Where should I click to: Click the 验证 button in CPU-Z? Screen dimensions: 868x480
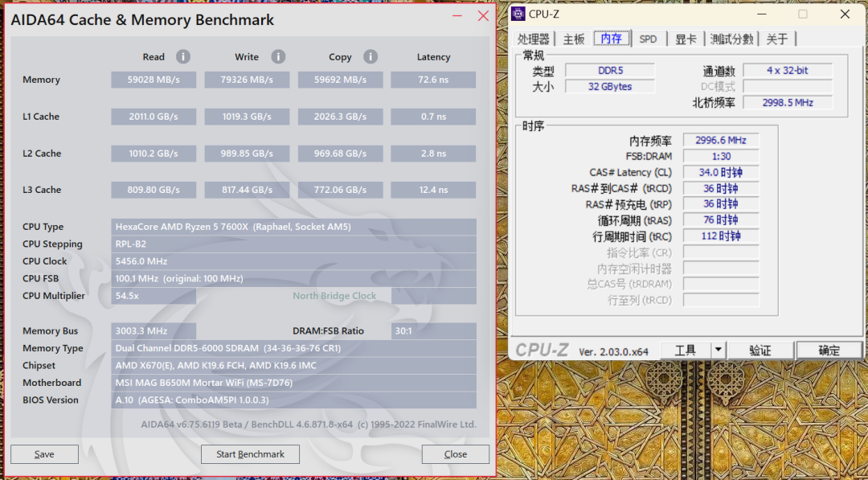761,350
